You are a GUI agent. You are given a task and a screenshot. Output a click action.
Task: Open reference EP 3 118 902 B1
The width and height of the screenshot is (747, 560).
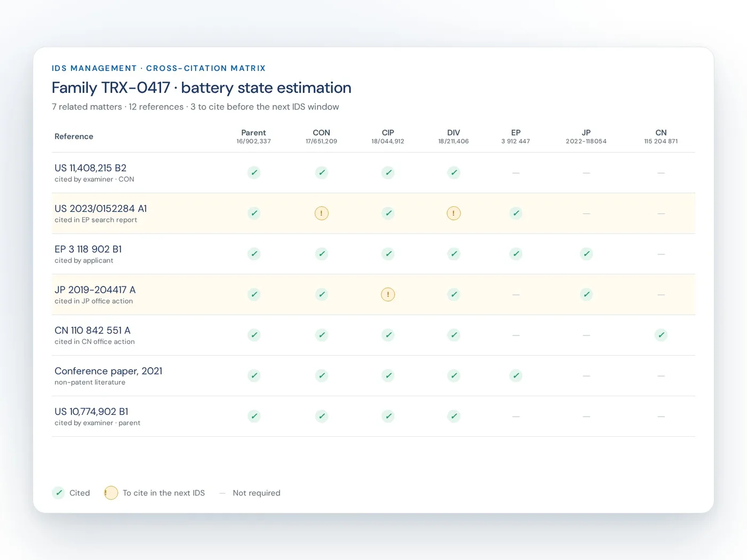point(88,249)
